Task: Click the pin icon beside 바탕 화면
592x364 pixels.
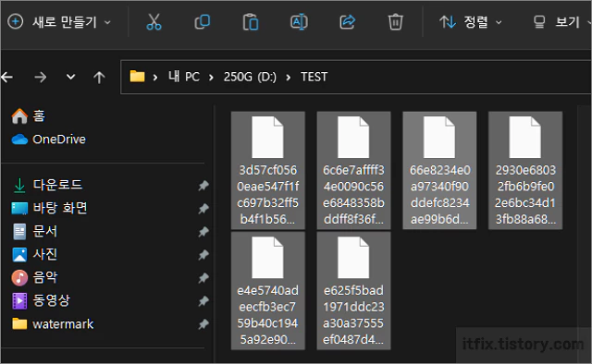Action: 203,208
